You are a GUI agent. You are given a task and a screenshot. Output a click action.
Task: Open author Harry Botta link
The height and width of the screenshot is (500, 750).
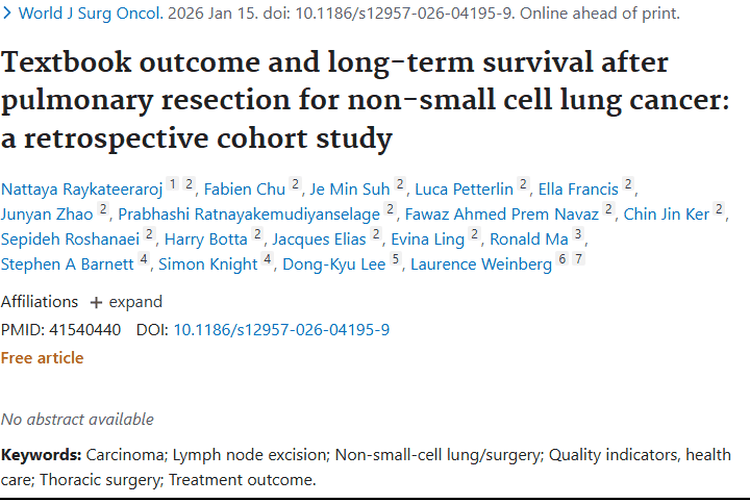pos(206,239)
